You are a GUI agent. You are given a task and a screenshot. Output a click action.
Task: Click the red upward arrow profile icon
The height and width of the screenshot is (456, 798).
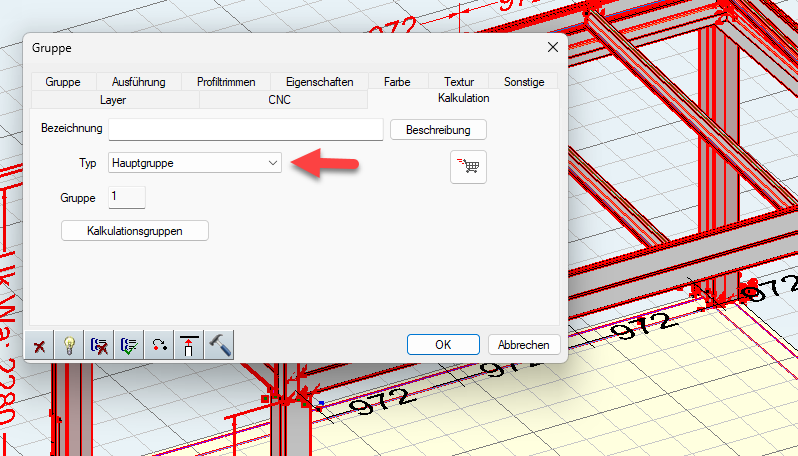[189, 345]
